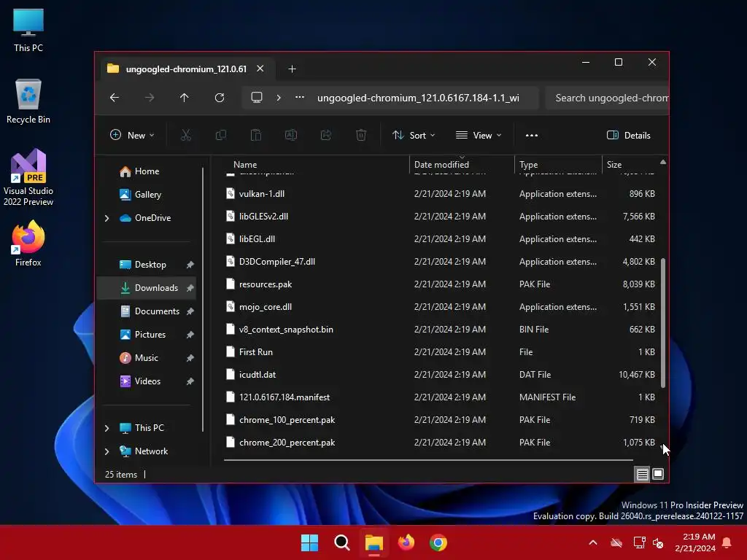Expand the Network tree node
This screenshot has height=560, width=747.
coord(107,451)
